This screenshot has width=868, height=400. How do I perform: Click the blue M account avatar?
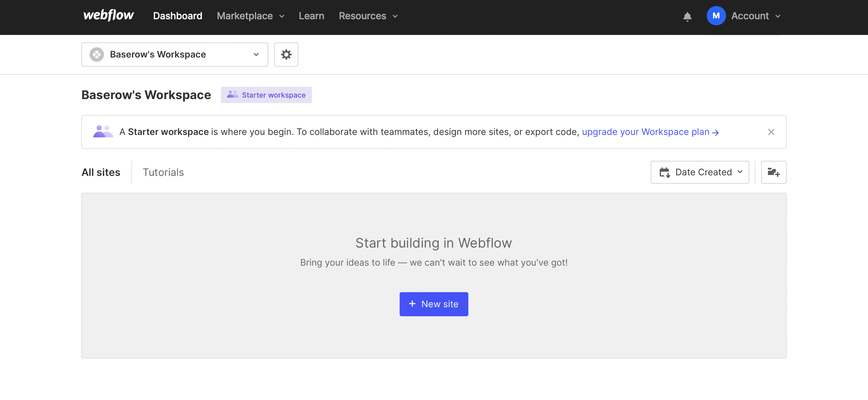coord(716,16)
